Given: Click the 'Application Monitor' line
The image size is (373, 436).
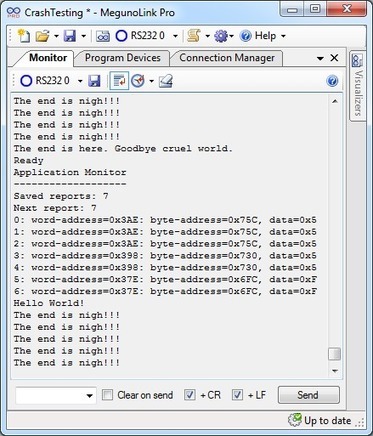Looking at the screenshot, I should click(70, 172).
